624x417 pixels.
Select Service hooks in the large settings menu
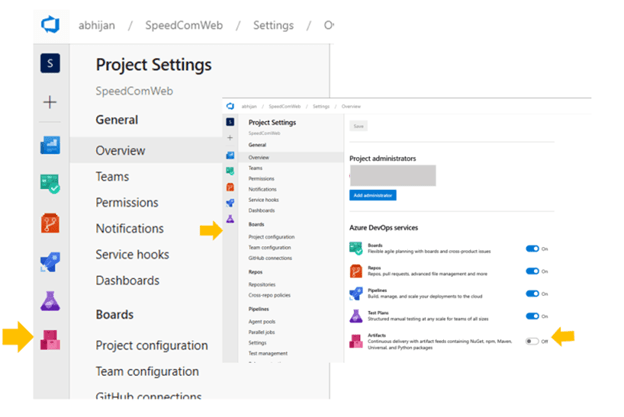coord(132,254)
